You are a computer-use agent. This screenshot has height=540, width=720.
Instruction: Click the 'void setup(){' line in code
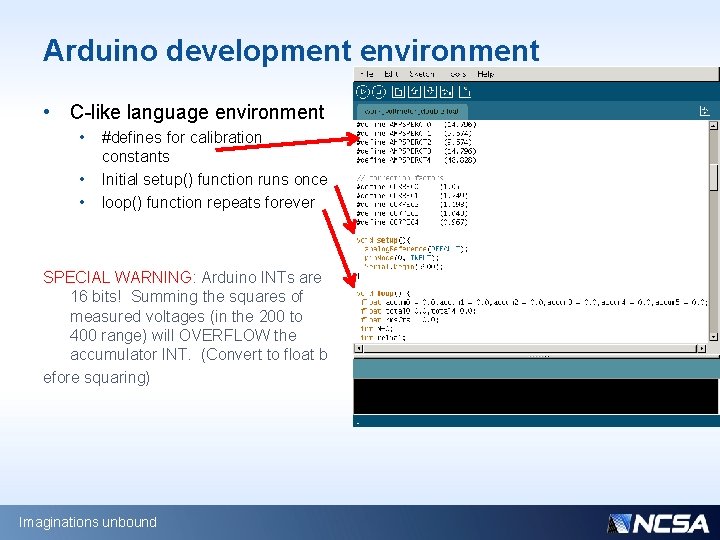pyautogui.click(x=383, y=240)
